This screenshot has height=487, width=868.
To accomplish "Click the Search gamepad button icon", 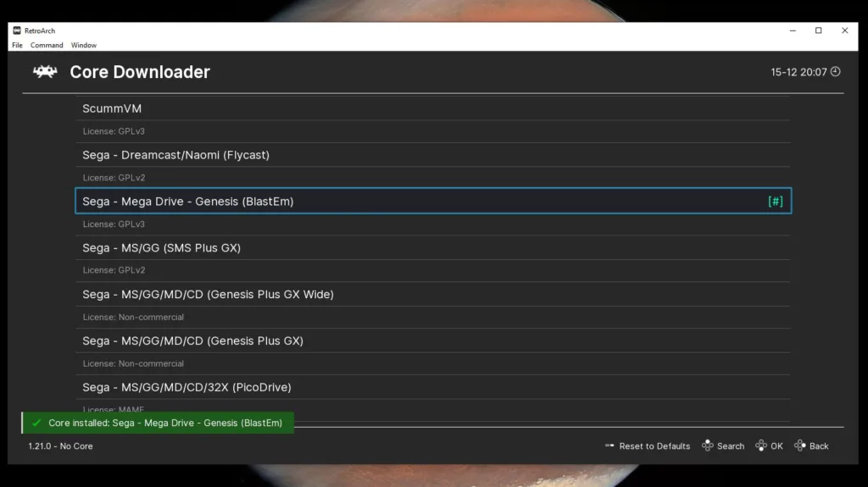I will [x=708, y=445].
